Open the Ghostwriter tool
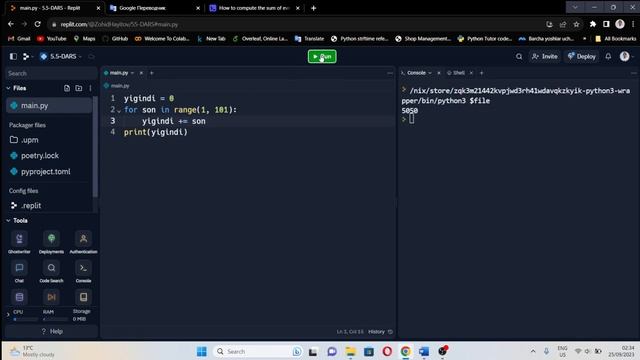The image size is (640, 360). pyautogui.click(x=19, y=242)
